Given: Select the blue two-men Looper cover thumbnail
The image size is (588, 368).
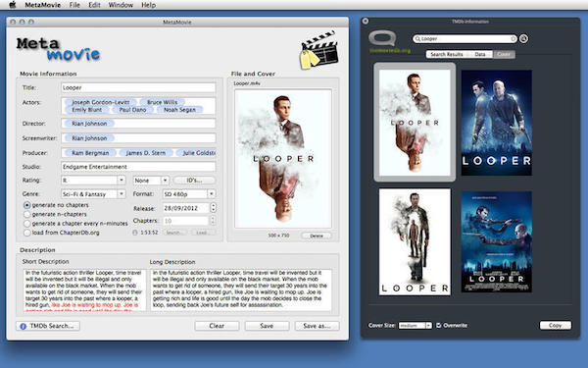Looking at the screenshot, I should 497,123.
